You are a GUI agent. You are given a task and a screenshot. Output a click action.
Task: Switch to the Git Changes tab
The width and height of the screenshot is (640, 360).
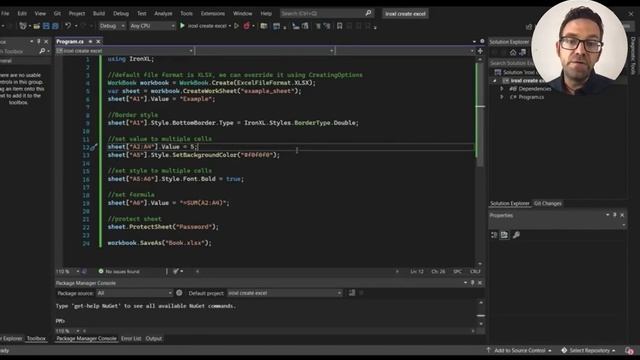point(548,203)
